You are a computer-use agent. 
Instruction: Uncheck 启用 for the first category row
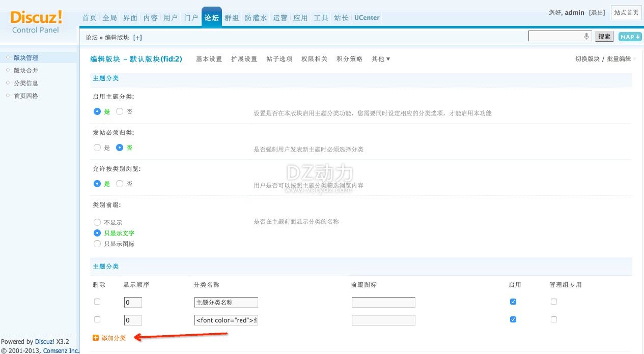(513, 302)
